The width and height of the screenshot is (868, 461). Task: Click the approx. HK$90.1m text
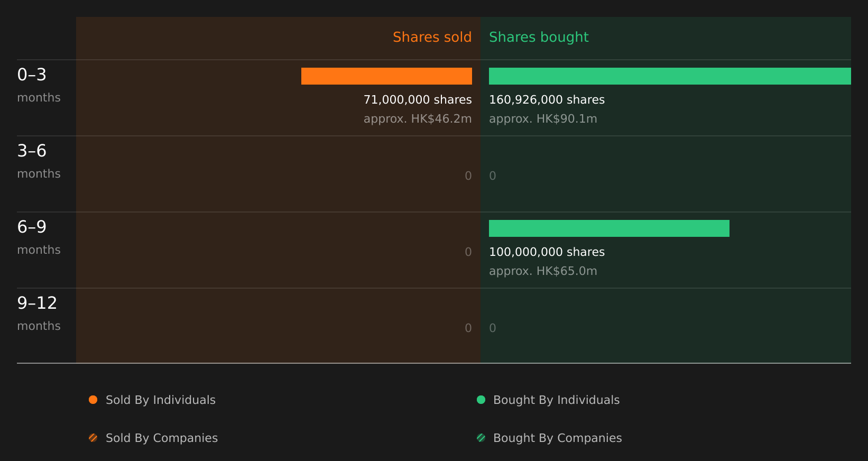pos(543,119)
